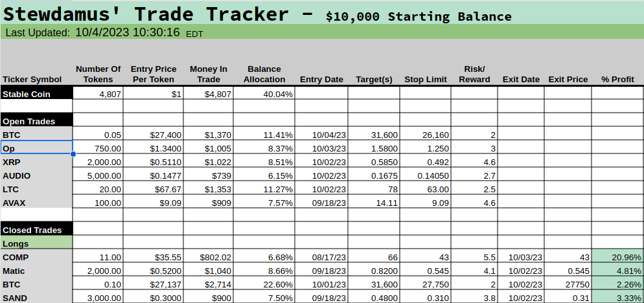
Task: Click the Stable Coin 4,807 tokens cell
Action: [x=98, y=94]
